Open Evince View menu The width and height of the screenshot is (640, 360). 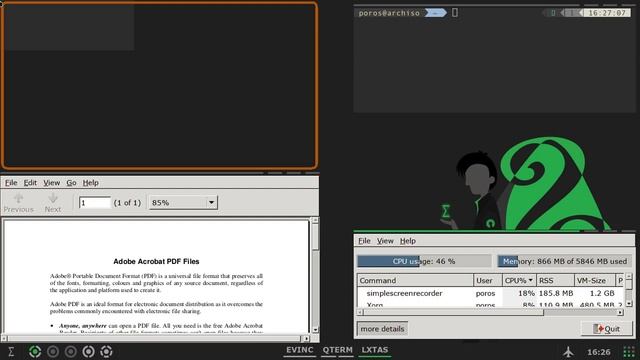[x=52, y=182]
